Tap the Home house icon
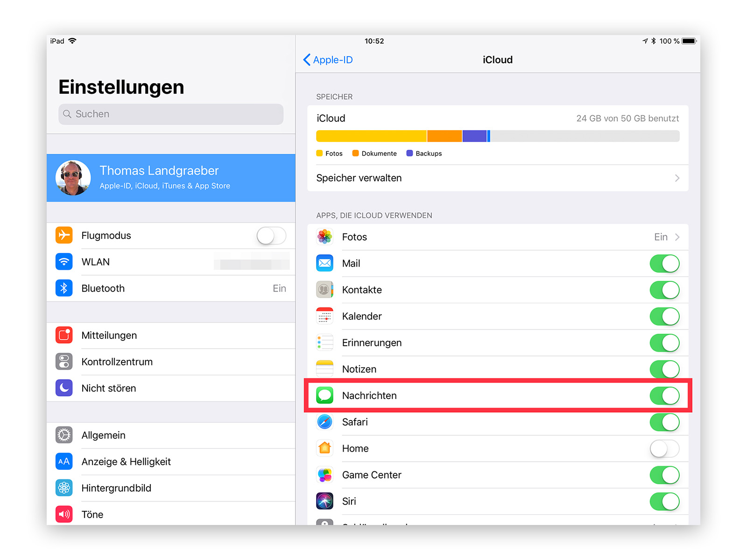Image resolution: width=747 pixels, height=560 pixels. (x=324, y=448)
